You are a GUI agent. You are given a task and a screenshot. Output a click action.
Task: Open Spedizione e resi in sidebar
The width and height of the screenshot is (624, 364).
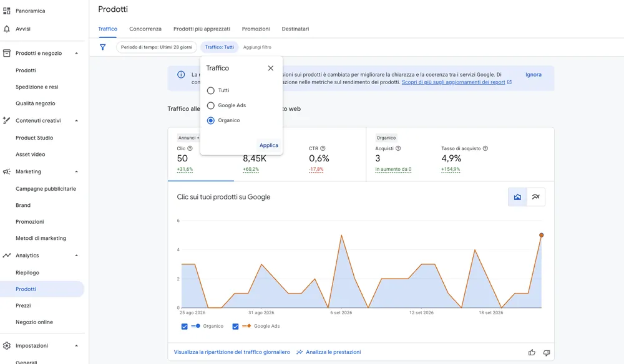coord(37,87)
